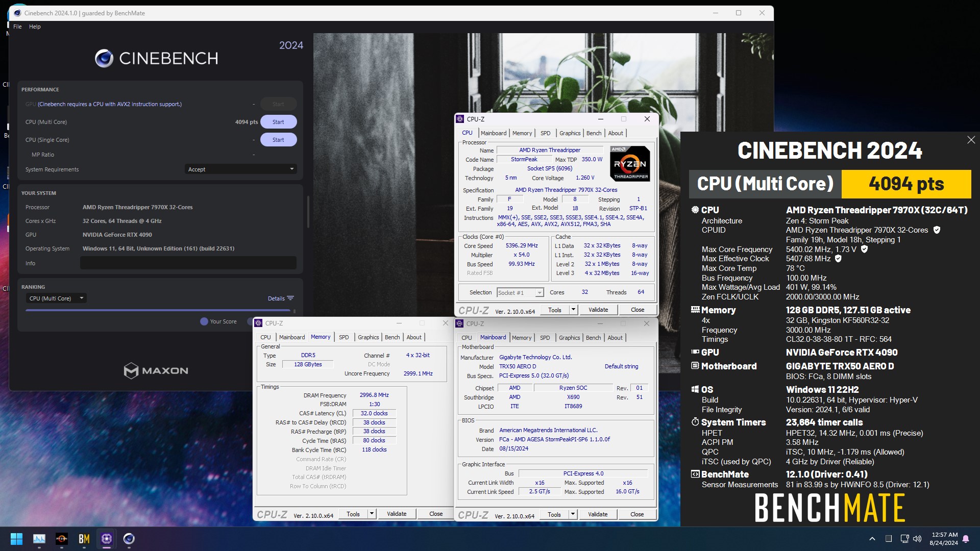Start the CPU (Multi Core) benchmark
The width and height of the screenshot is (980, 551).
(278, 122)
